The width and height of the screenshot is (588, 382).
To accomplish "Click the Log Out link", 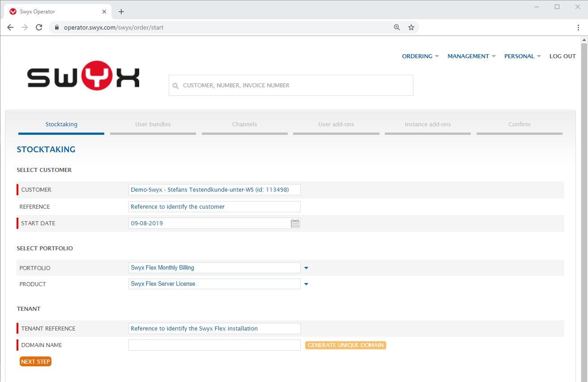I will (x=562, y=56).
